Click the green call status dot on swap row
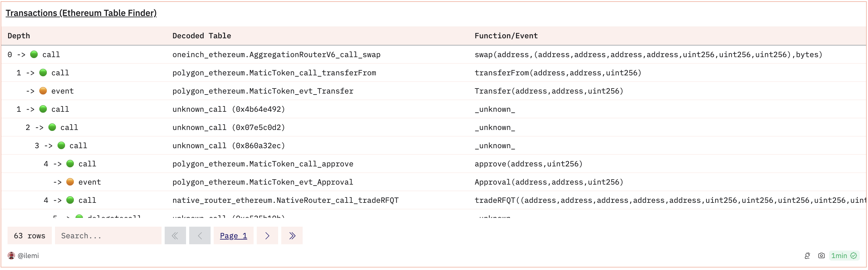This screenshot has height=270, width=868. 34,54
